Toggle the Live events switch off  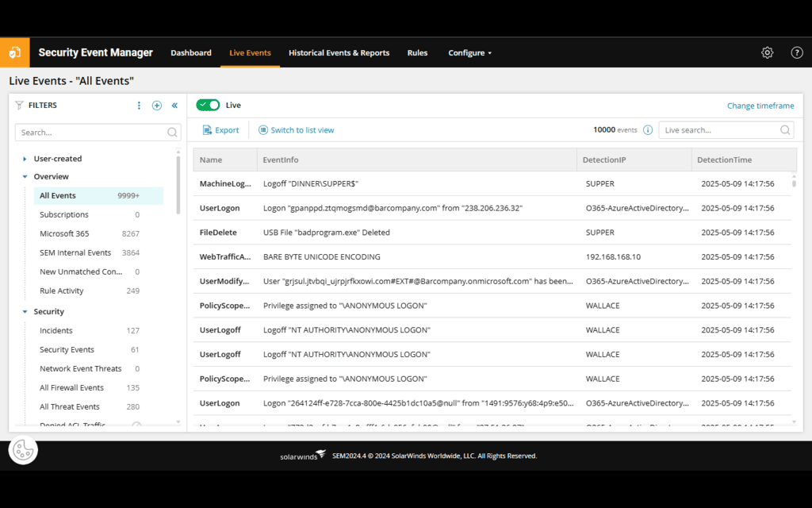click(x=209, y=104)
